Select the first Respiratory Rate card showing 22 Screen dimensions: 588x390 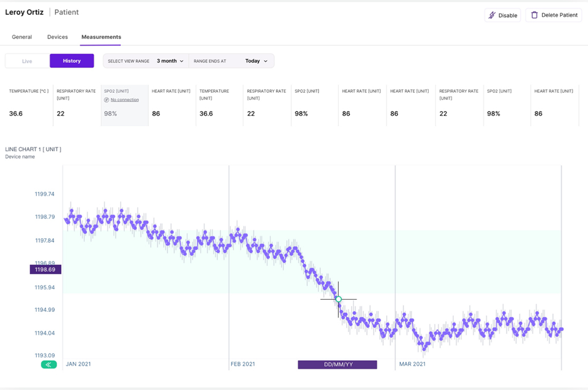77,105
